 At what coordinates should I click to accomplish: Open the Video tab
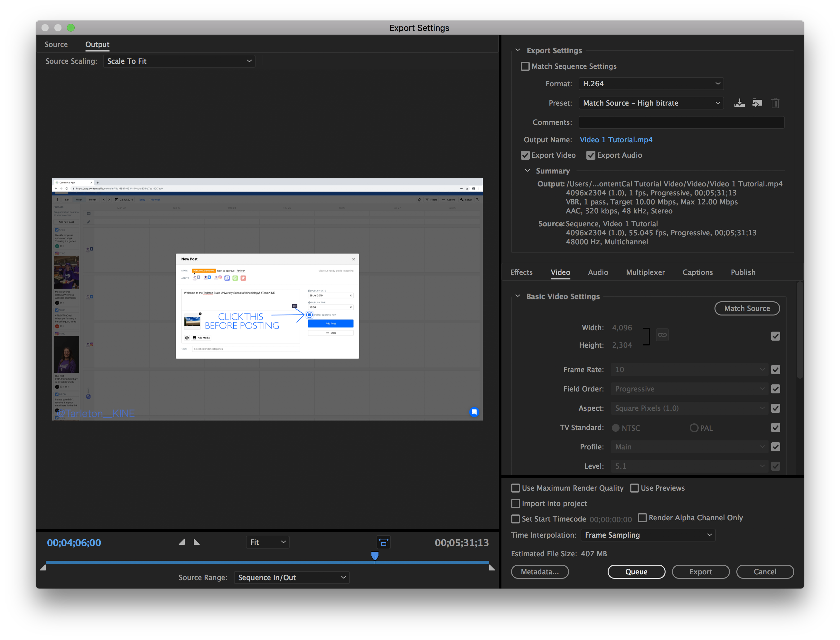pyautogui.click(x=560, y=272)
